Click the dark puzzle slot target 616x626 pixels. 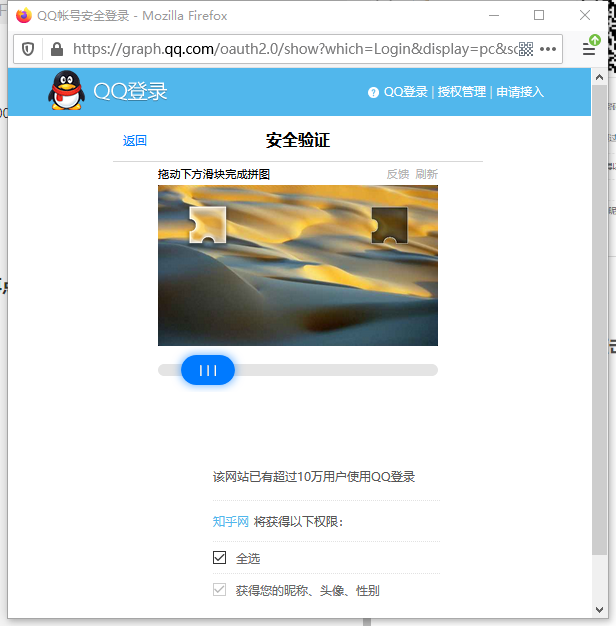pyautogui.click(x=389, y=225)
